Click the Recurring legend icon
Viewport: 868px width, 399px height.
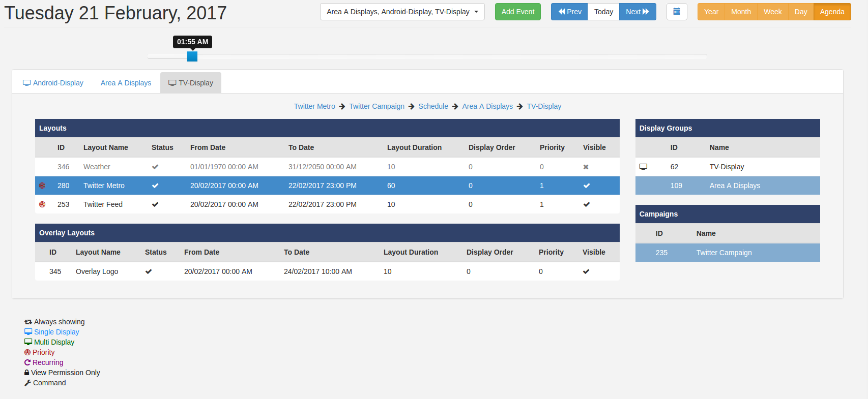coord(27,362)
